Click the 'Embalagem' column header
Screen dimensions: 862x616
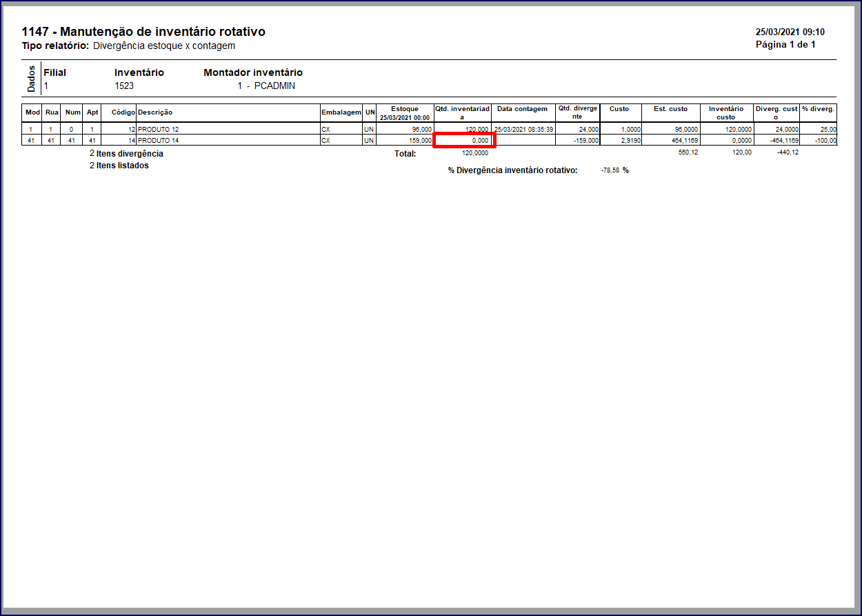click(x=341, y=112)
